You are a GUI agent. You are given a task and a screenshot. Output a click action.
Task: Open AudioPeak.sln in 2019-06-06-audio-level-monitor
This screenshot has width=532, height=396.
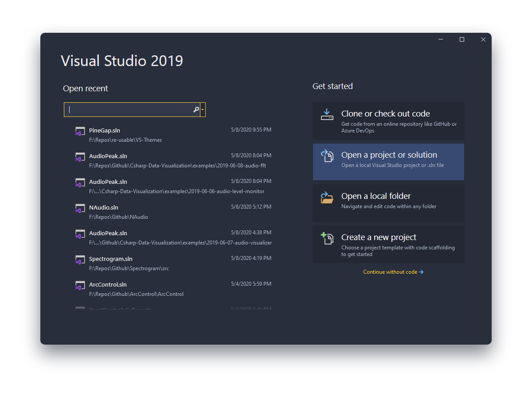(x=173, y=186)
